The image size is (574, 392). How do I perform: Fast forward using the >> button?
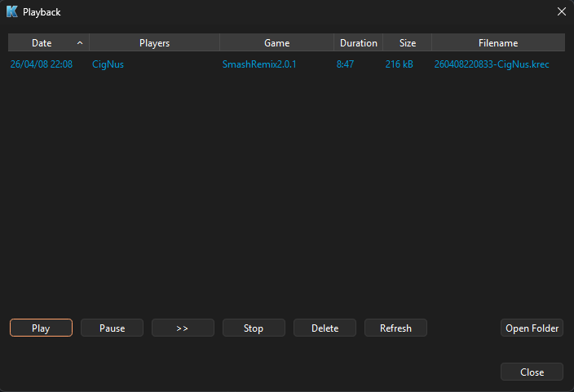[x=183, y=328]
